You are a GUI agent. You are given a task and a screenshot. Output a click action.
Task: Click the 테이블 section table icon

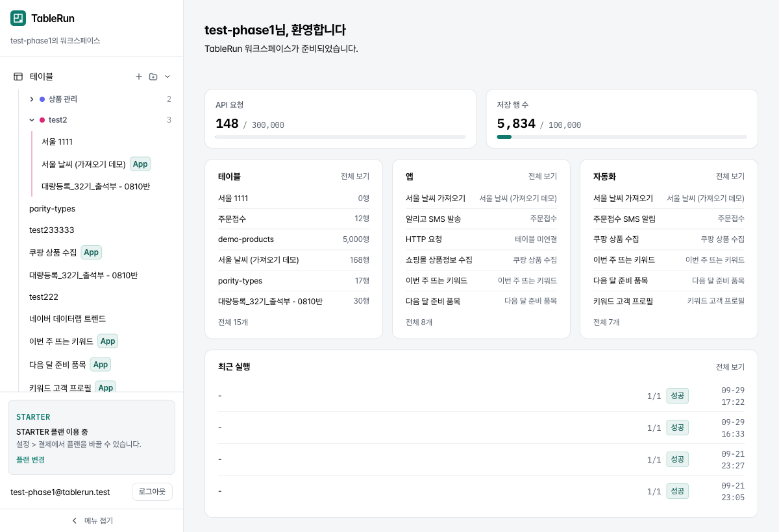(x=18, y=77)
